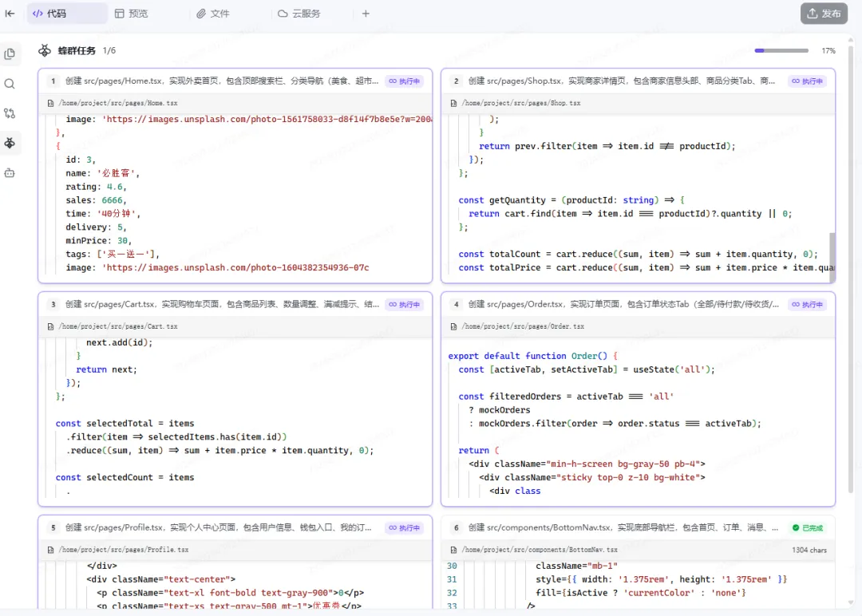Click the 执行中 status badge on task 5
The height and width of the screenshot is (616, 862).
point(404,527)
